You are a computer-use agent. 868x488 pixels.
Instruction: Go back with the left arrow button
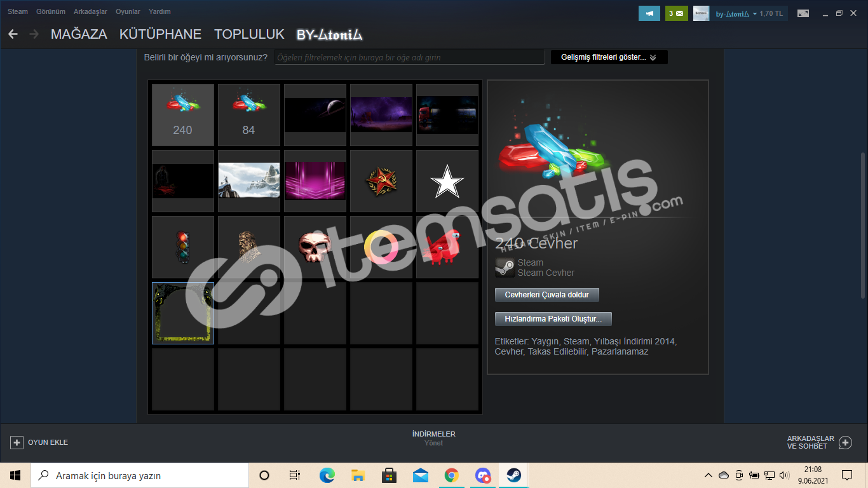tap(13, 34)
